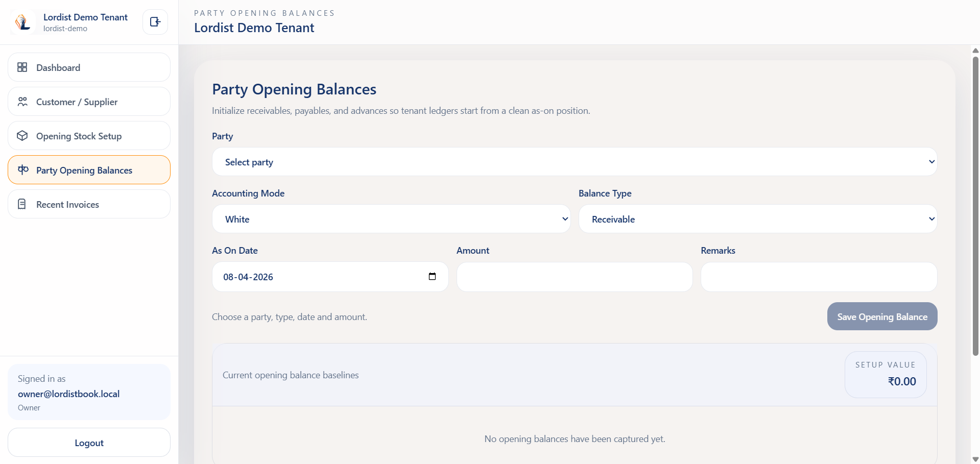
Task: Click the Accounting Mode field label
Action: pos(248,193)
